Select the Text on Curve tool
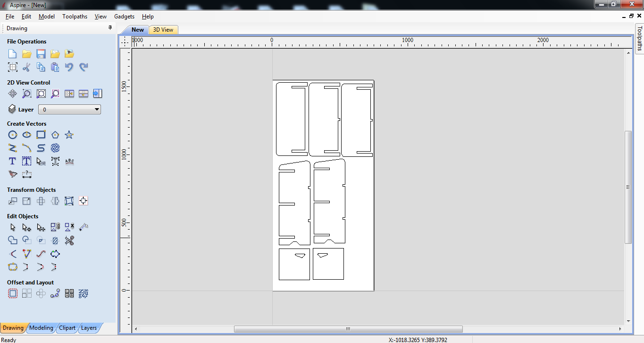Image resolution: width=644 pixels, height=343 pixels. (69, 161)
